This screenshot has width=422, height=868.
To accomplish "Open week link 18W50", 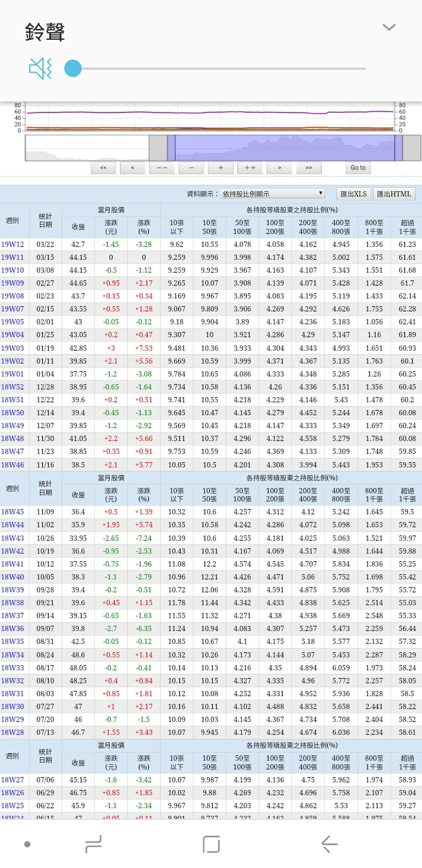I will point(12,413).
